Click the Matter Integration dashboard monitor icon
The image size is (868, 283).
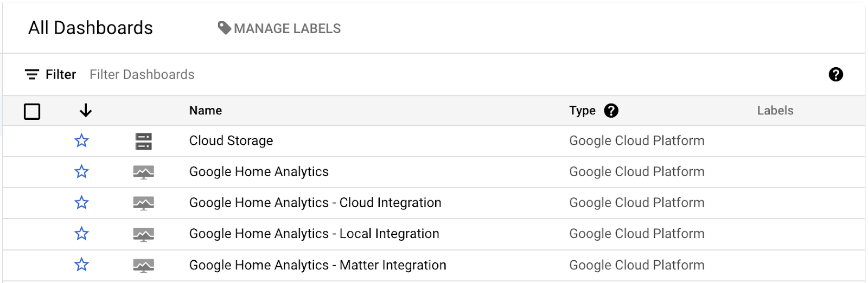[x=143, y=266]
